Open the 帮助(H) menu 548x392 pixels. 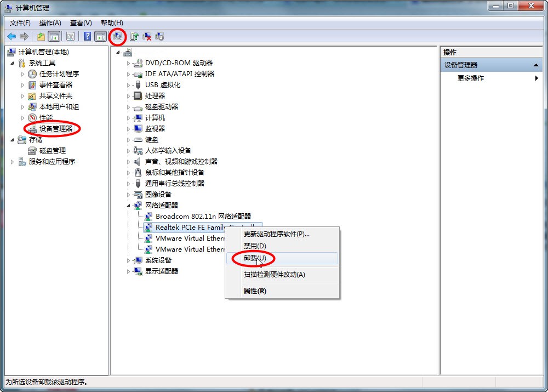pos(112,22)
